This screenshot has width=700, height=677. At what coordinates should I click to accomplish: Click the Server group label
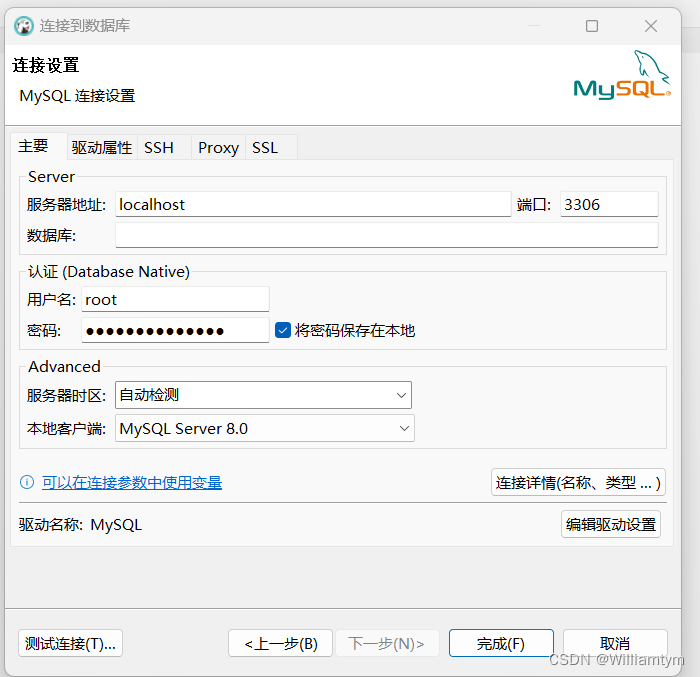[x=51, y=177]
